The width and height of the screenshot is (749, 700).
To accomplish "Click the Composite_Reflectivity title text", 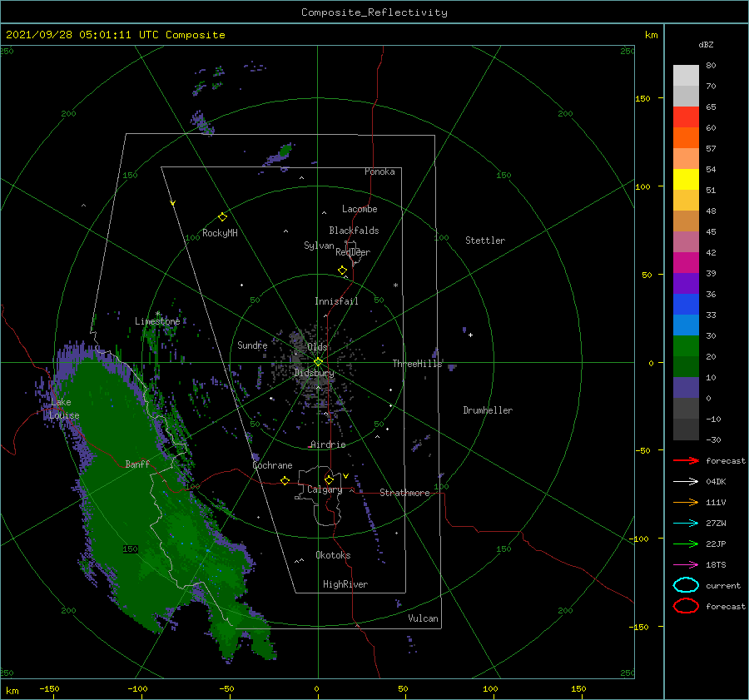I will (374, 12).
